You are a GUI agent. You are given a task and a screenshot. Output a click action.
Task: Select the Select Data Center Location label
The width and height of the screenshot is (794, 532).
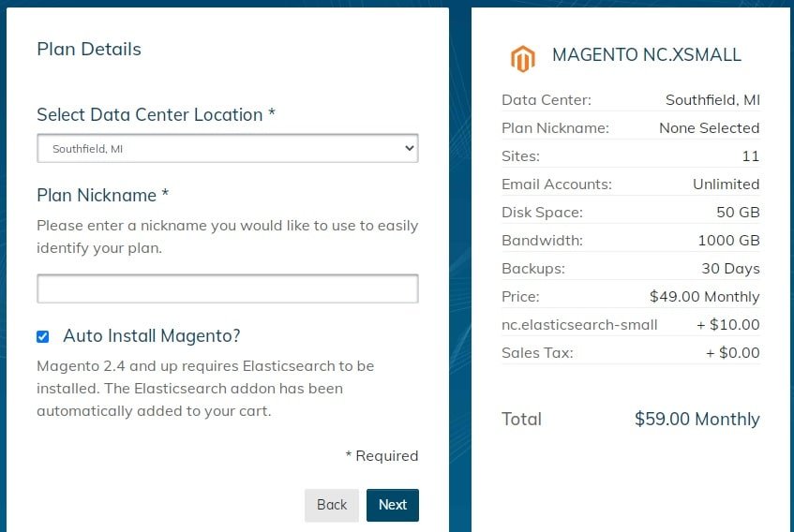pos(156,114)
